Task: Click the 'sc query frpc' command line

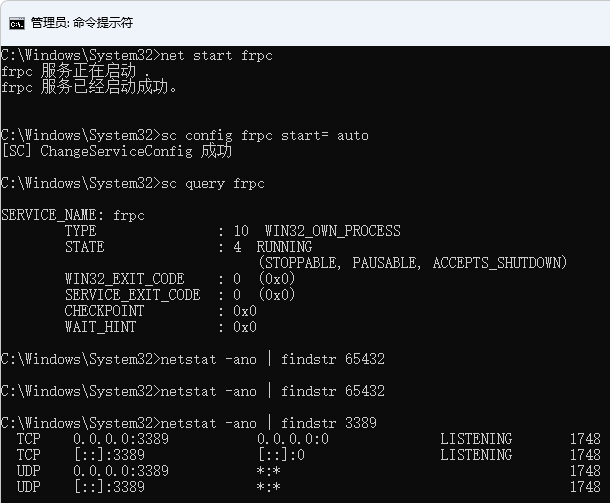Action: [133, 183]
